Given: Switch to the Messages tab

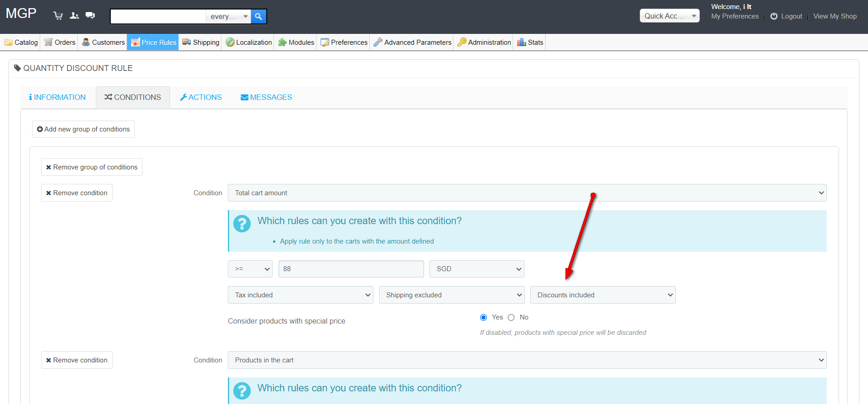Looking at the screenshot, I should coord(266,98).
